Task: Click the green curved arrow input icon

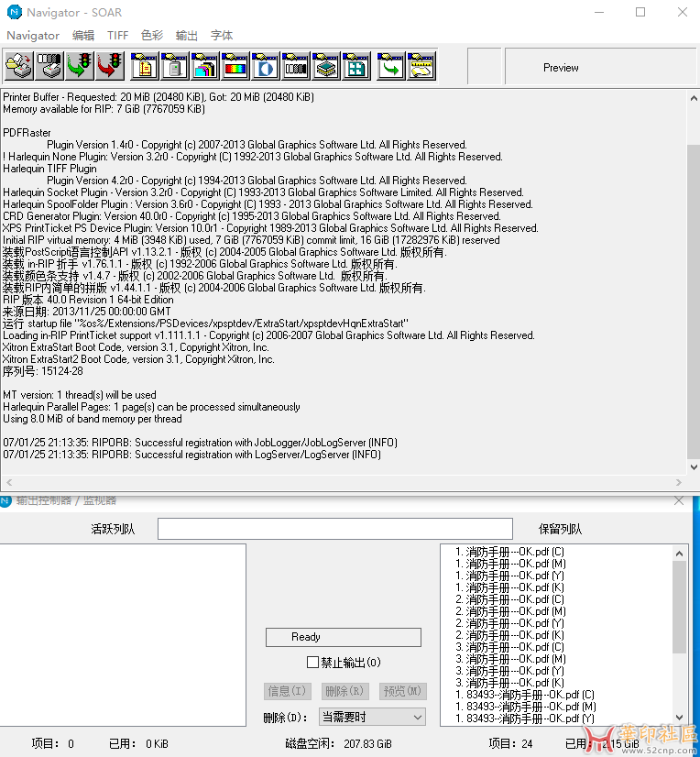Action: point(390,66)
